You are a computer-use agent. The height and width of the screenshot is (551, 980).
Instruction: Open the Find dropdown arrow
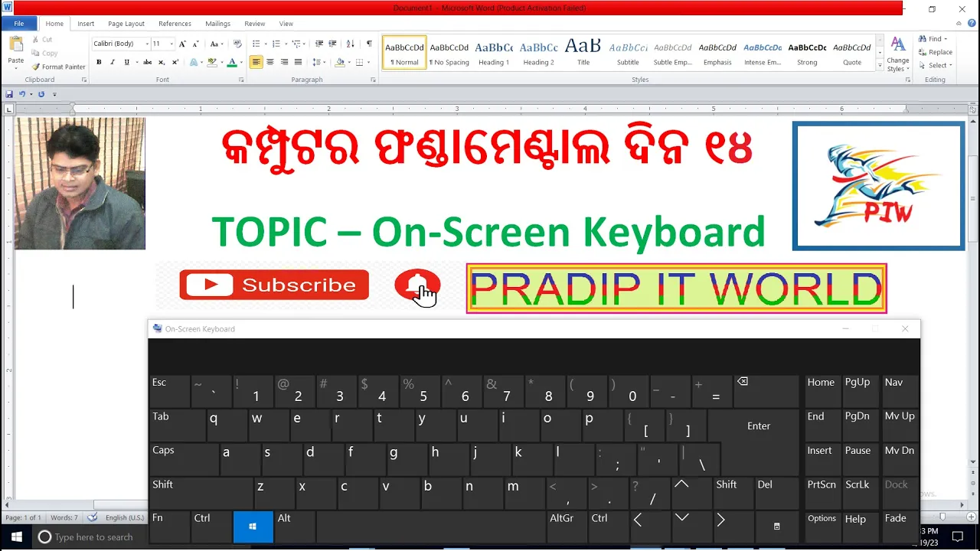click(946, 39)
